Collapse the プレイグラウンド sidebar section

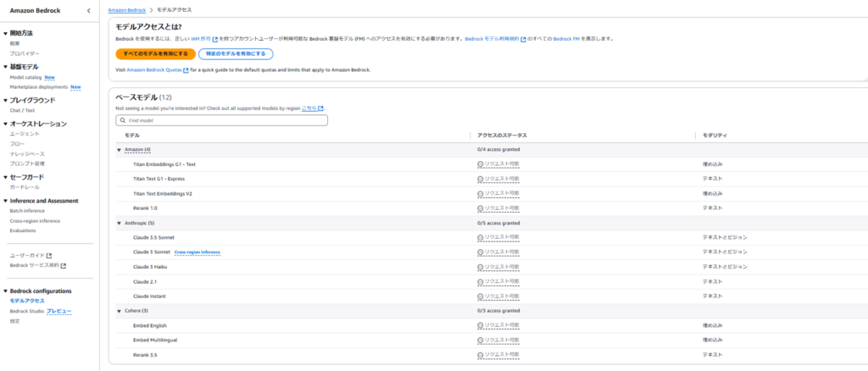point(6,101)
